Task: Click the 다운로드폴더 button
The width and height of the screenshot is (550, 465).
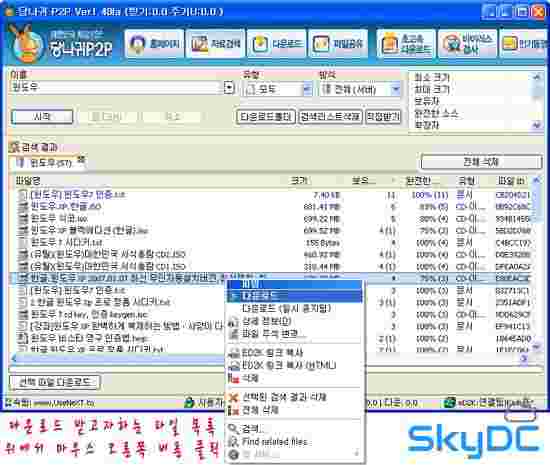Action: [266, 116]
